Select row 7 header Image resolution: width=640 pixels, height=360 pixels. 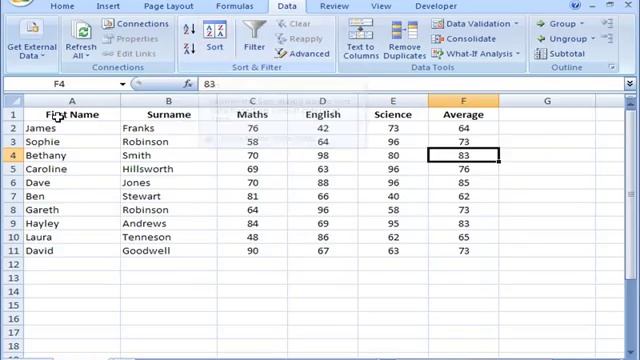13,196
